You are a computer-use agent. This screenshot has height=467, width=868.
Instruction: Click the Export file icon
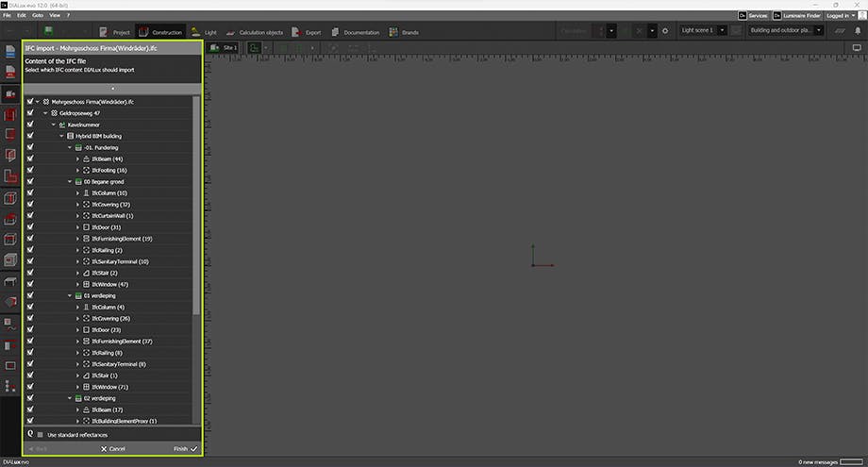click(296, 32)
